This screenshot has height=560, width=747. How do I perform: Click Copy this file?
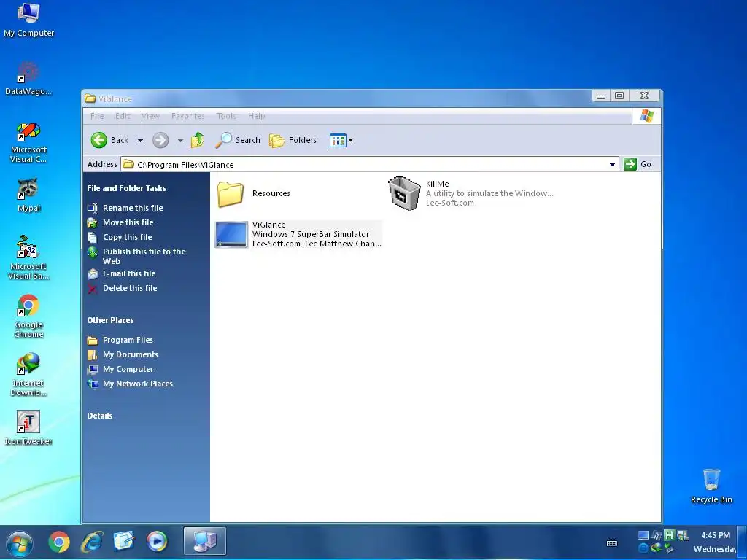coord(127,237)
